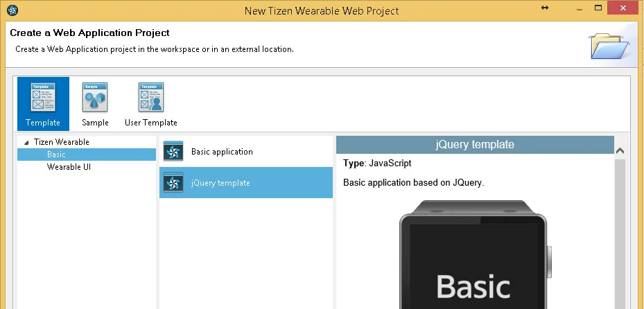Click the Basic application pinwheel icon
644x309 pixels.
tap(173, 152)
